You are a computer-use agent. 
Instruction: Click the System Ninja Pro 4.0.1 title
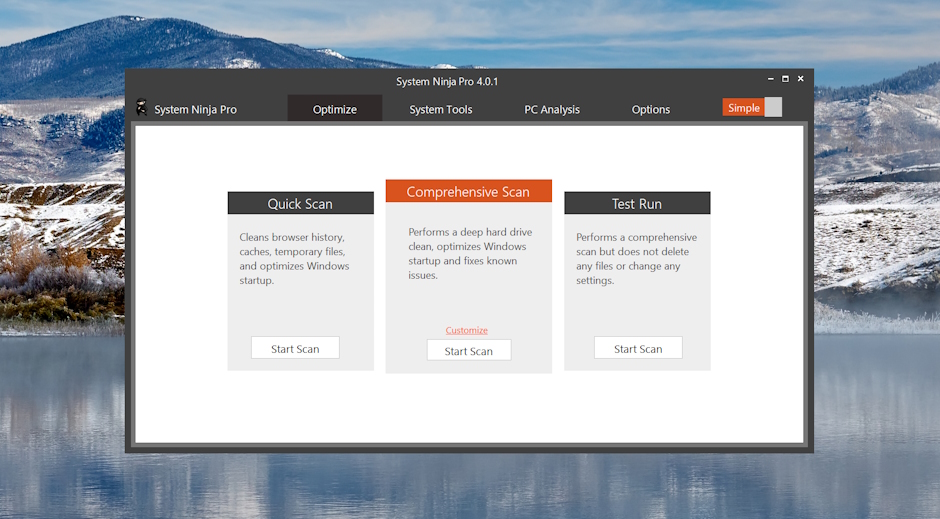(x=447, y=82)
